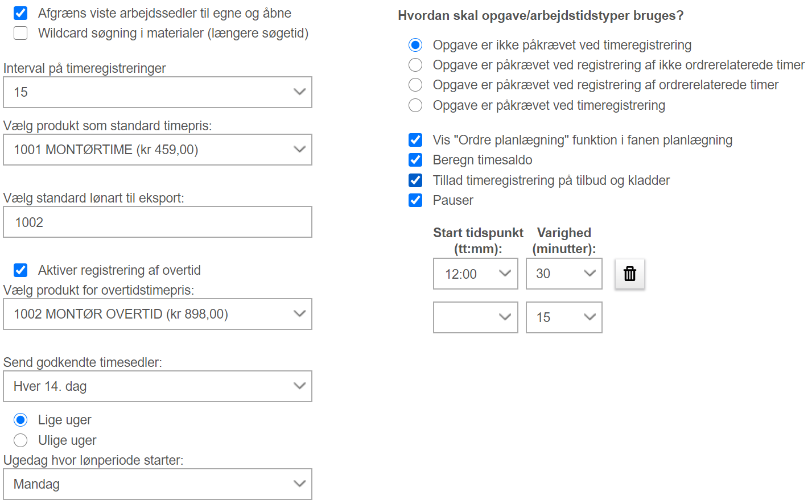The height and width of the screenshot is (504, 812).
Task: Select the "Ulige uger" radio button
Action: pos(20,440)
